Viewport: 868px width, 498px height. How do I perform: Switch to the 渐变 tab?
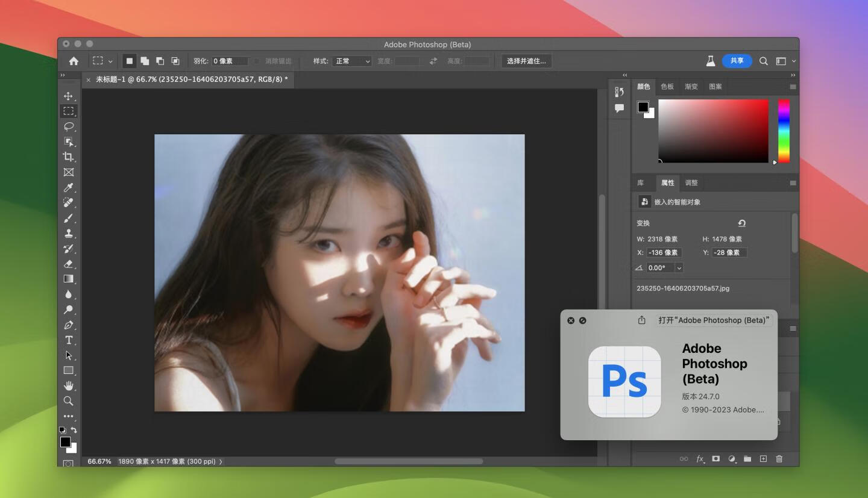[x=691, y=87]
